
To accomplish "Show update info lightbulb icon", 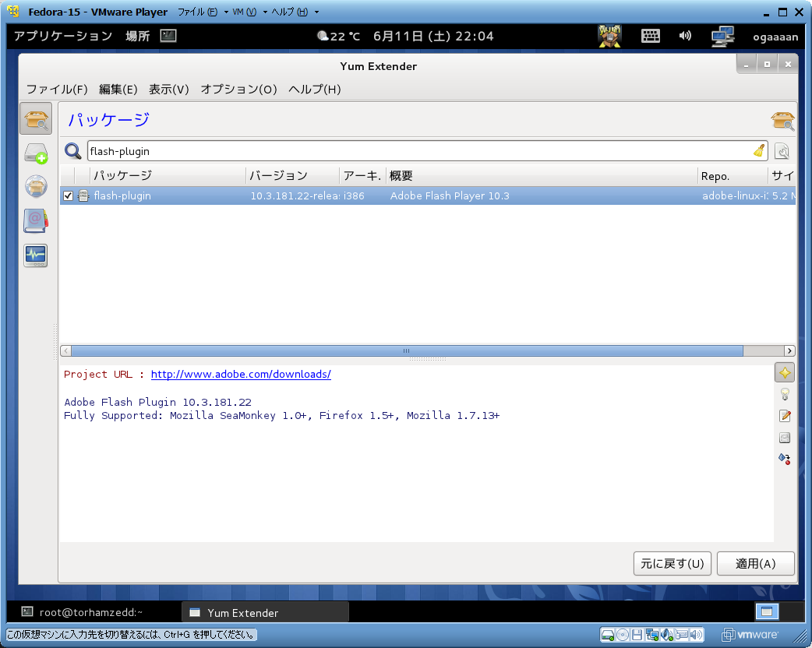I will point(785,394).
